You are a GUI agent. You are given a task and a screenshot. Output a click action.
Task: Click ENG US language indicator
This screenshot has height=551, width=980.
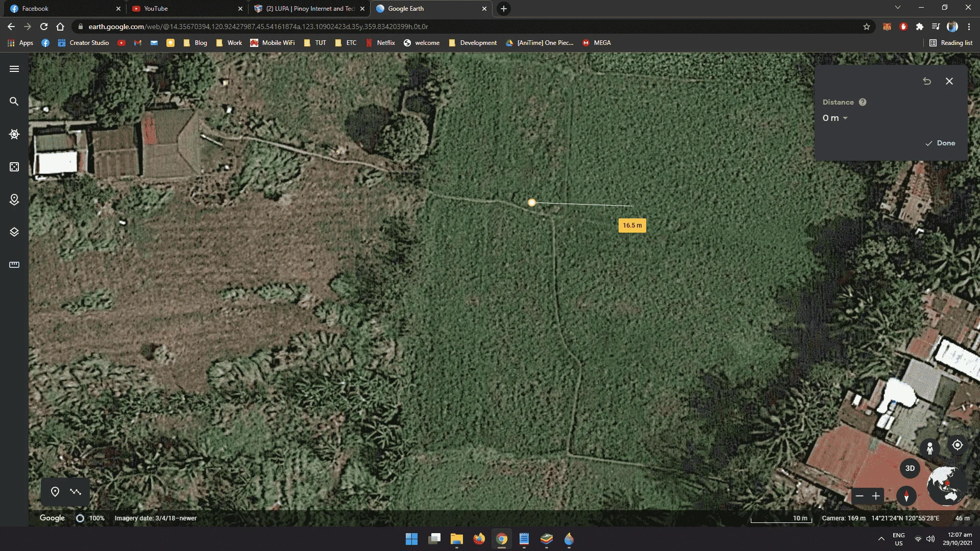(x=899, y=539)
